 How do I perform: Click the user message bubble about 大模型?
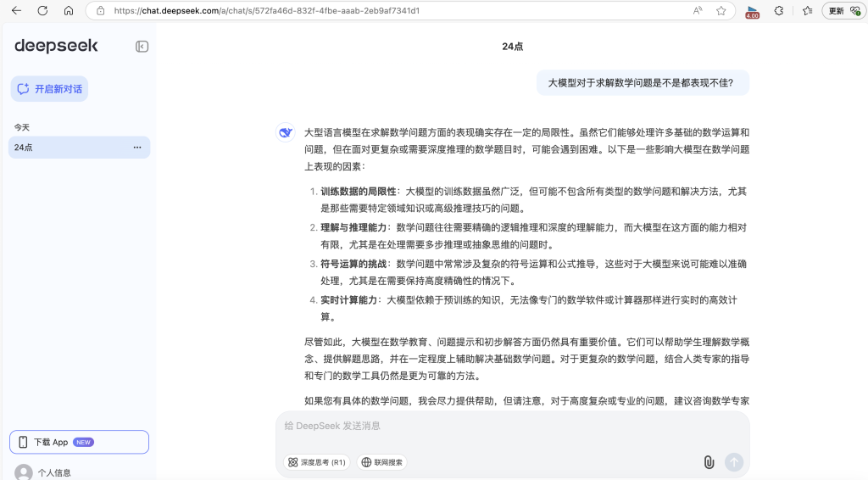(643, 82)
